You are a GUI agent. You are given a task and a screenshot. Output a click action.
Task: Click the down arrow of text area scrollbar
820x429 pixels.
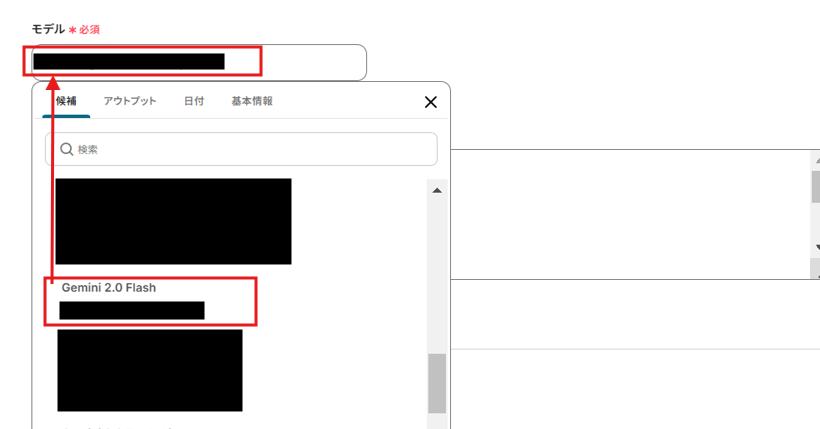pyautogui.click(x=816, y=247)
